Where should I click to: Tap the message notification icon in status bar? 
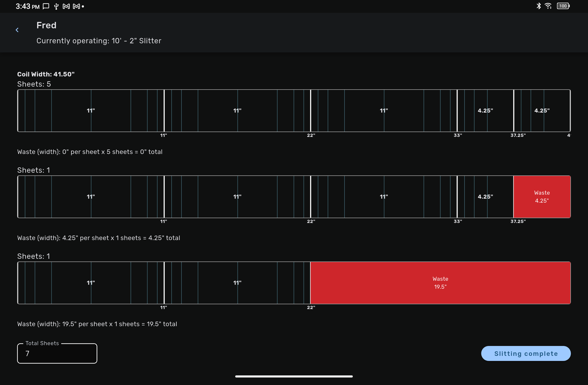tap(46, 6)
